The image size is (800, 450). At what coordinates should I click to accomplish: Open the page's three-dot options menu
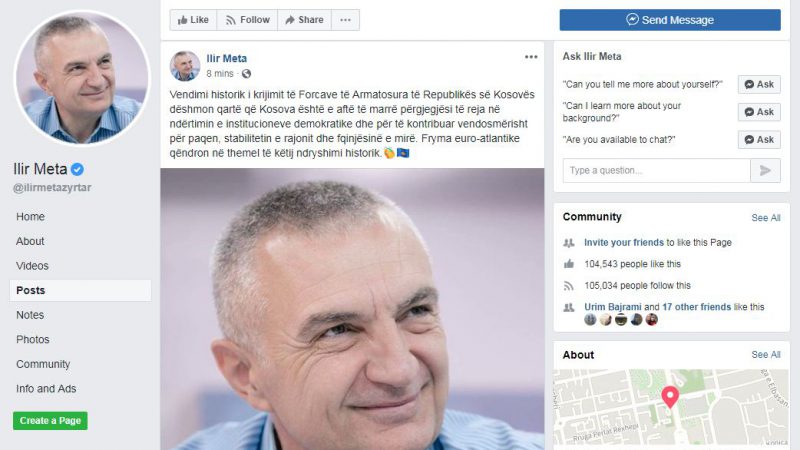pyautogui.click(x=345, y=20)
